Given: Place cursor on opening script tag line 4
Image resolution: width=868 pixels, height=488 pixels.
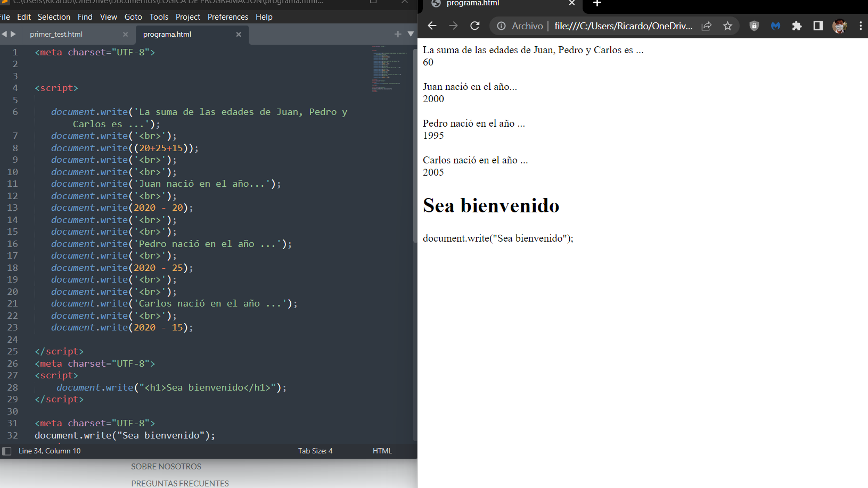Looking at the screenshot, I should (56, 88).
